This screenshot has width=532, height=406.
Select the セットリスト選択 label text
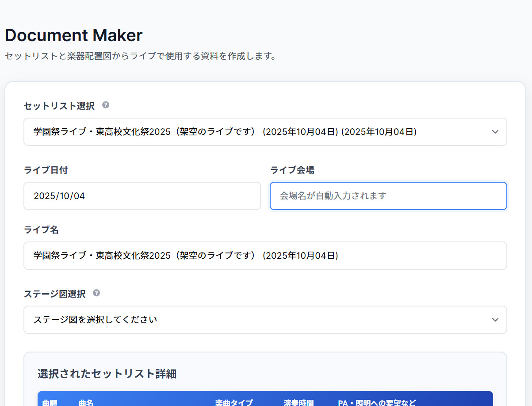point(59,106)
